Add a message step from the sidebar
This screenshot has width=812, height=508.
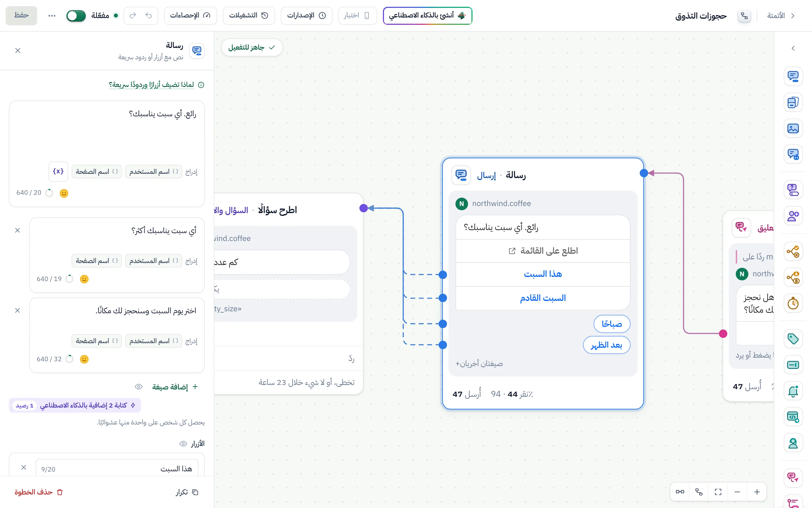(793, 76)
